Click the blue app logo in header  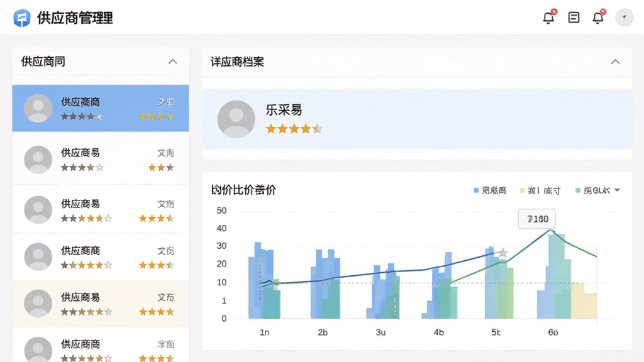22,18
